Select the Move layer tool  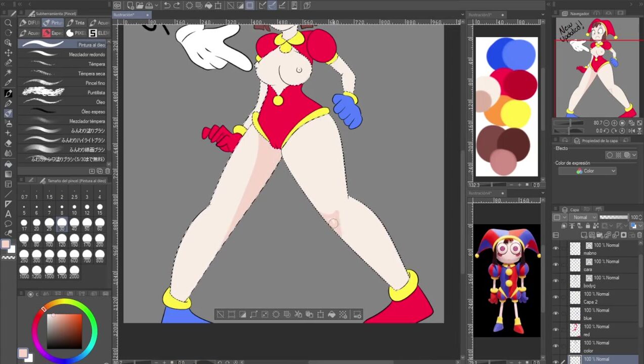pos(8,53)
